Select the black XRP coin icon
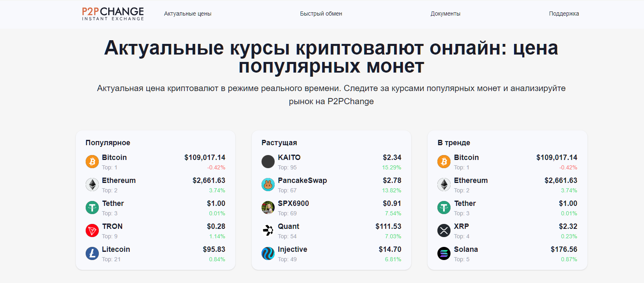Image resolution: width=644 pixels, height=283 pixels. click(x=444, y=231)
